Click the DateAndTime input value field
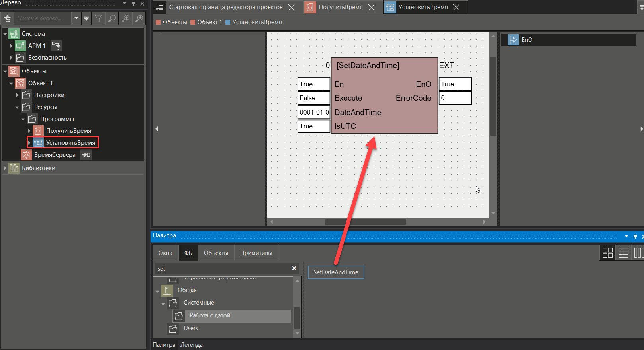This screenshot has width=644, height=350. (314, 112)
